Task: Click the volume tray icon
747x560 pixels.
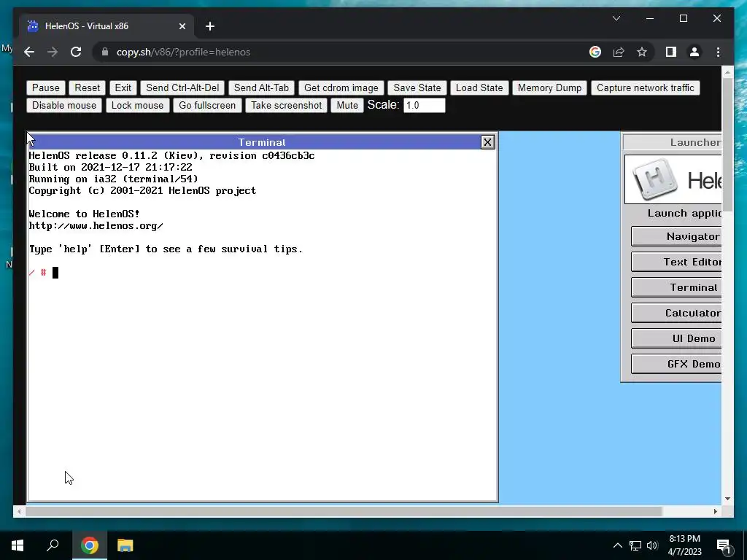Action: [652, 545]
